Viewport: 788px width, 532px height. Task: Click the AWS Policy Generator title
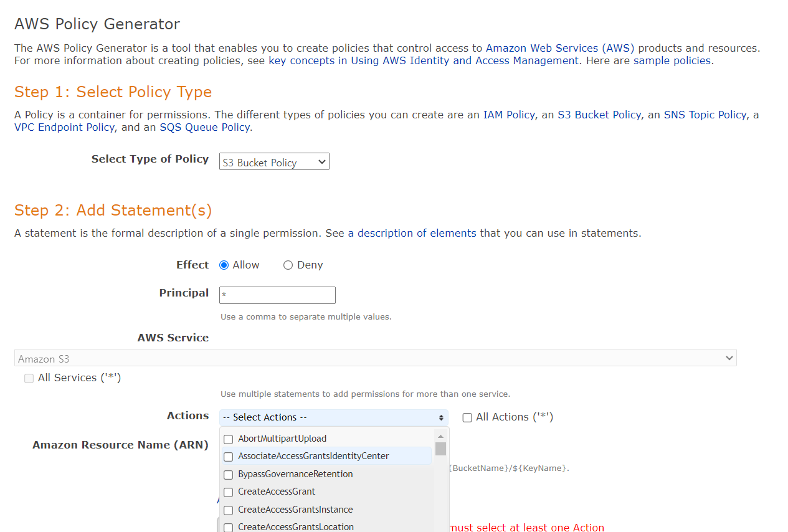[97, 24]
